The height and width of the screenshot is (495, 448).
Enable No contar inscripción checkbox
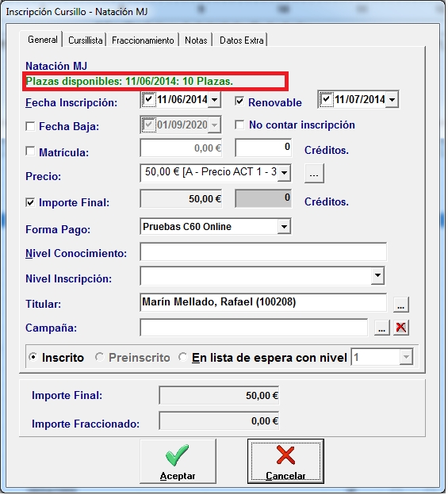pyautogui.click(x=239, y=125)
